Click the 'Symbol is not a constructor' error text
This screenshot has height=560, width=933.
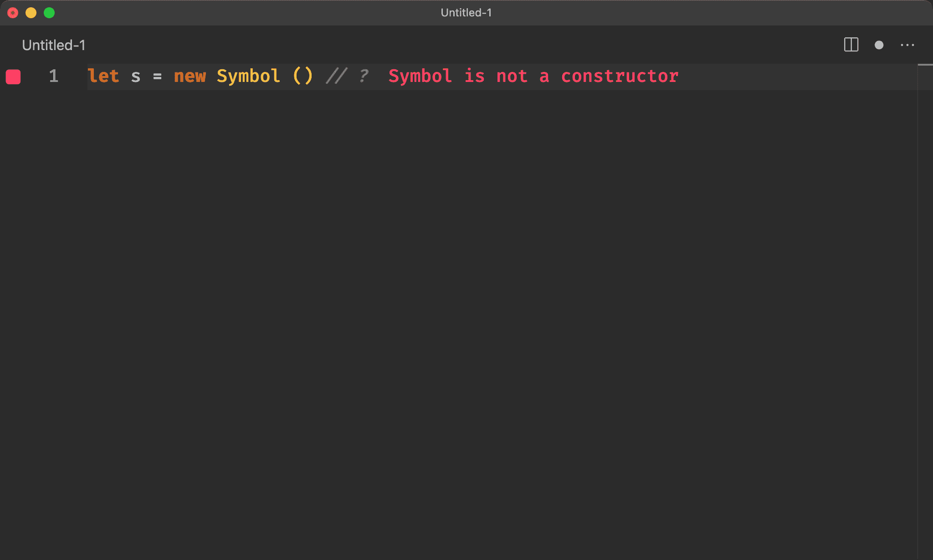click(x=533, y=76)
